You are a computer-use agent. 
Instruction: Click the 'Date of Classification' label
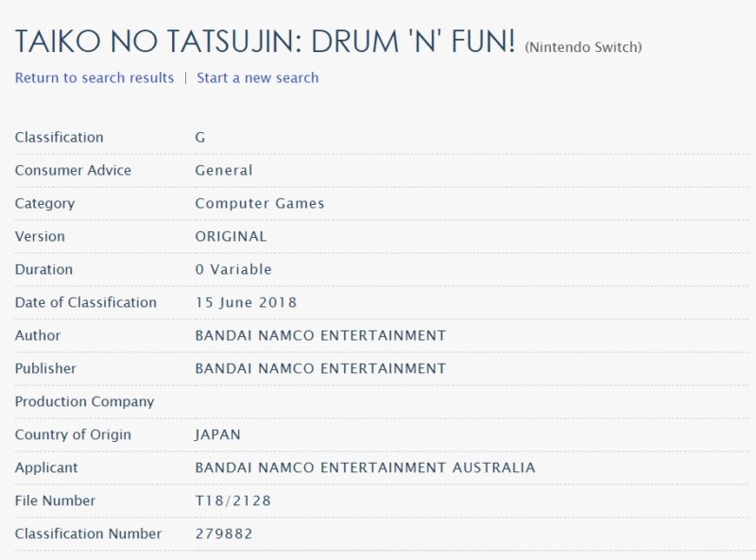pos(85,302)
